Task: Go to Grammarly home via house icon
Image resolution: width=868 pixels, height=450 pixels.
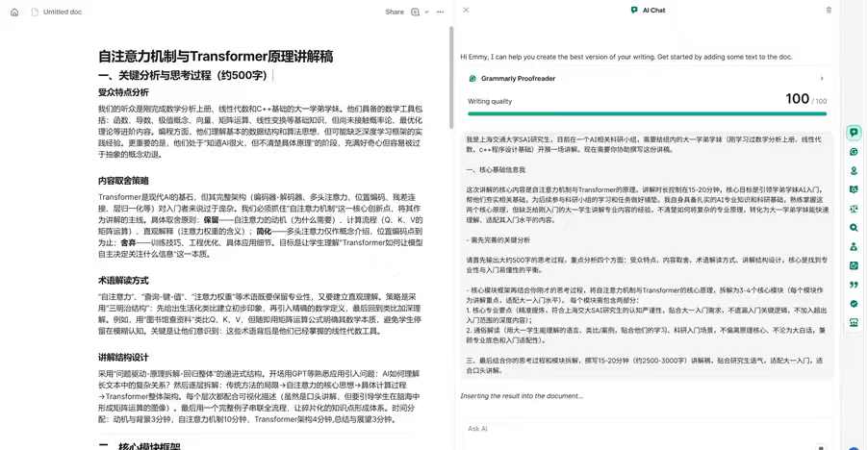Action: 14,12
